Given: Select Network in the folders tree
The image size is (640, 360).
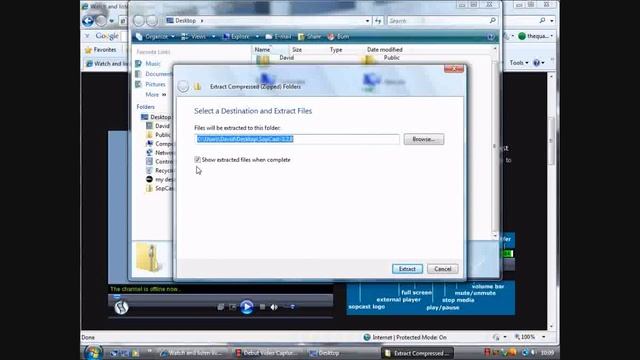Looking at the screenshot, I should coord(160,153).
